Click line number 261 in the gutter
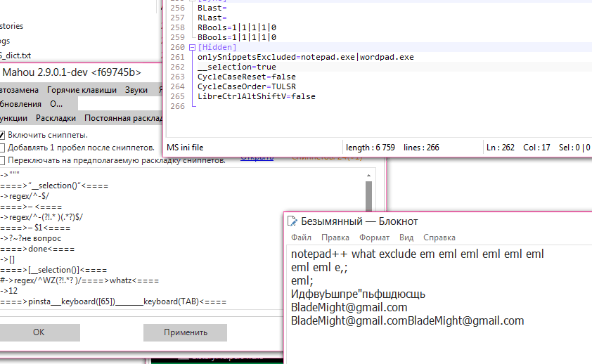 coord(177,57)
